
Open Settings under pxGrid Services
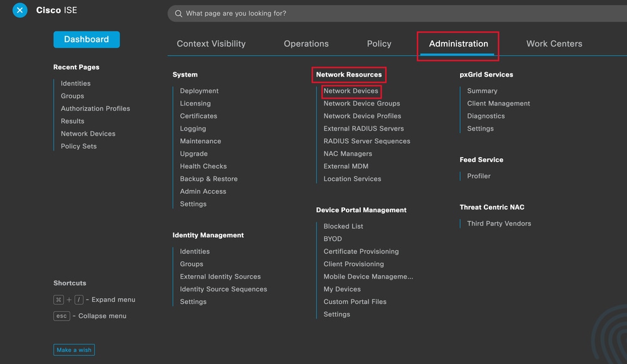[x=480, y=129]
